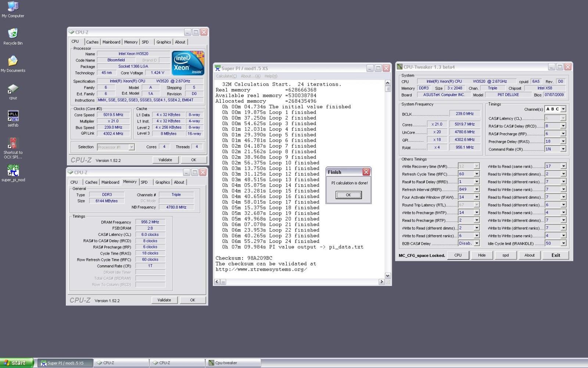This screenshot has width=588, height=368.
Task: Click Validate in lower CPU-Z Memory window
Action: click(164, 300)
